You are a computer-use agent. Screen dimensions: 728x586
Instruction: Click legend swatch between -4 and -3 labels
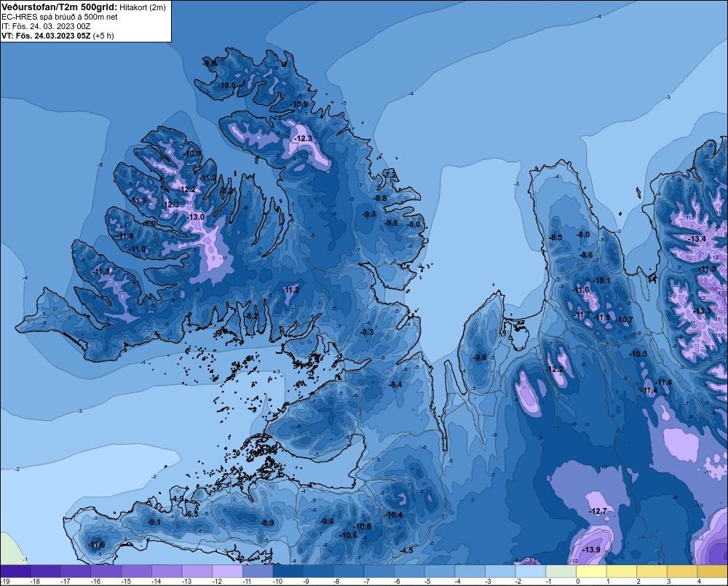coord(470,571)
